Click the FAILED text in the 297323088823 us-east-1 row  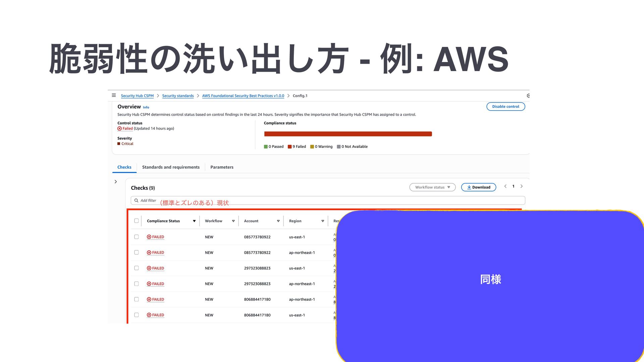[158, 268]
